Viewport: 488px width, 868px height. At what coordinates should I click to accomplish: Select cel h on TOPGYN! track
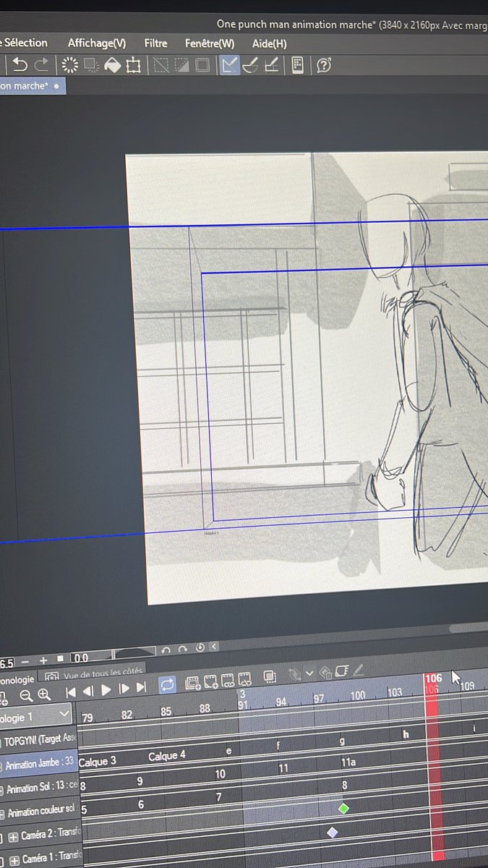click(x=406, y=733)
